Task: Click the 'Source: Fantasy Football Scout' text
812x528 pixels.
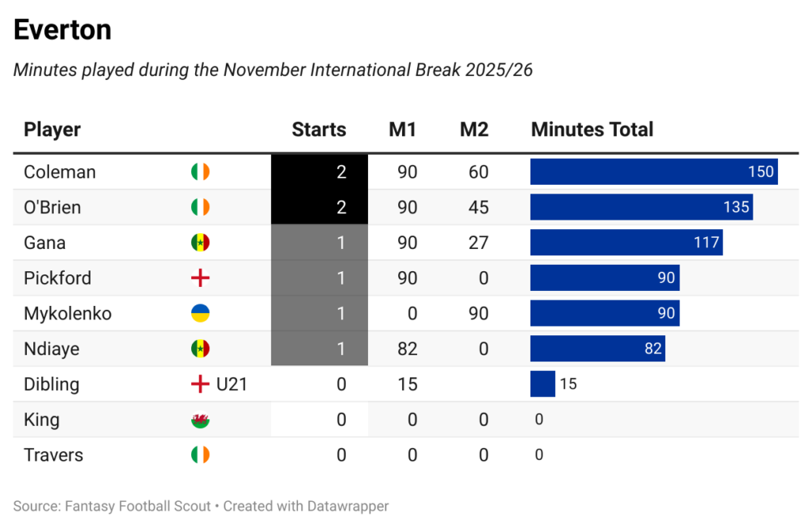Action: (x=112, y=506)
